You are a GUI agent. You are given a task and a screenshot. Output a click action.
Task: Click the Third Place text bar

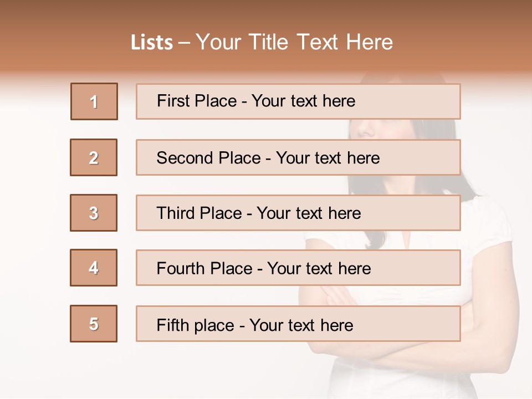click(x=298, y=213)
